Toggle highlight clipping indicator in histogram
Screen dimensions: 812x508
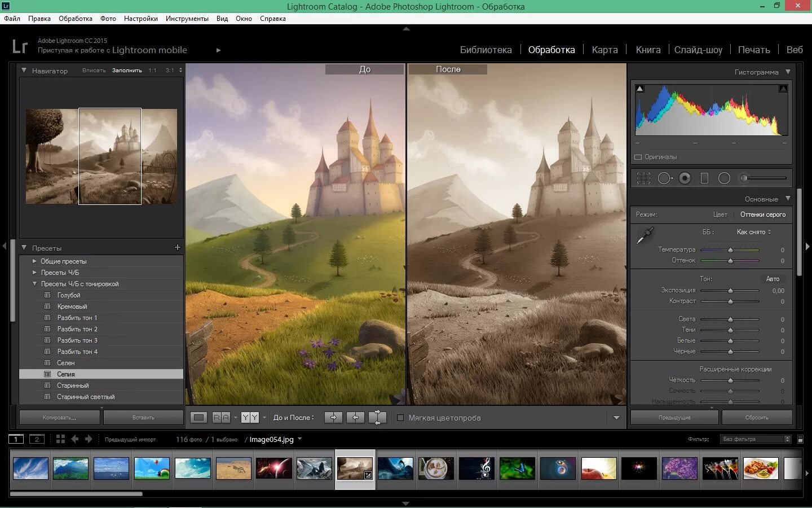(x=783, y=89)
